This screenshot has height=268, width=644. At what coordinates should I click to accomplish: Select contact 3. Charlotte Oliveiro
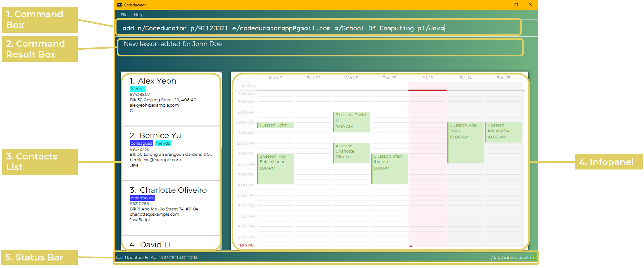(171, 208)
